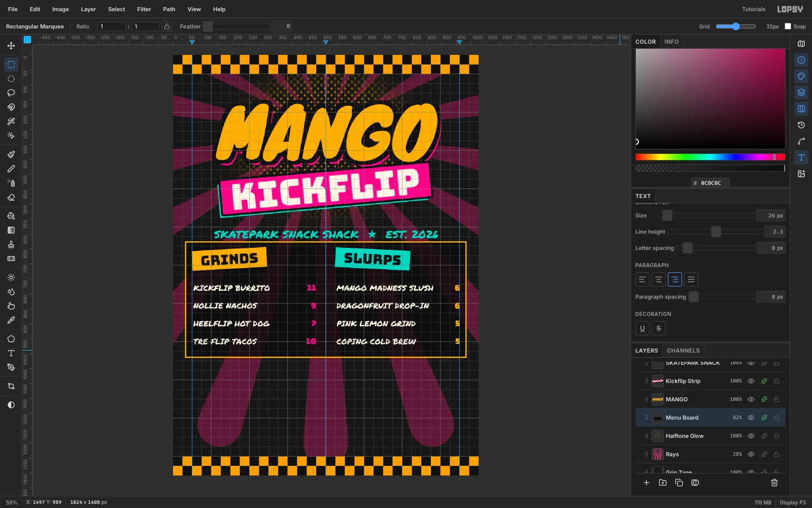The height and width of the screenshot is (508, 812).
Task: Select the Magic Wand tool
Action: [11, 121]
